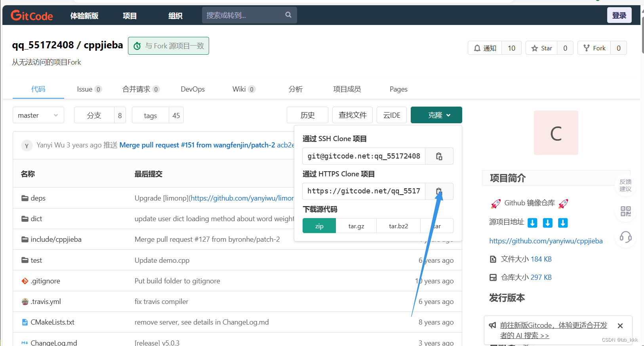Click the notification bell button
The image size is (644, 346).
pos(485,48)
